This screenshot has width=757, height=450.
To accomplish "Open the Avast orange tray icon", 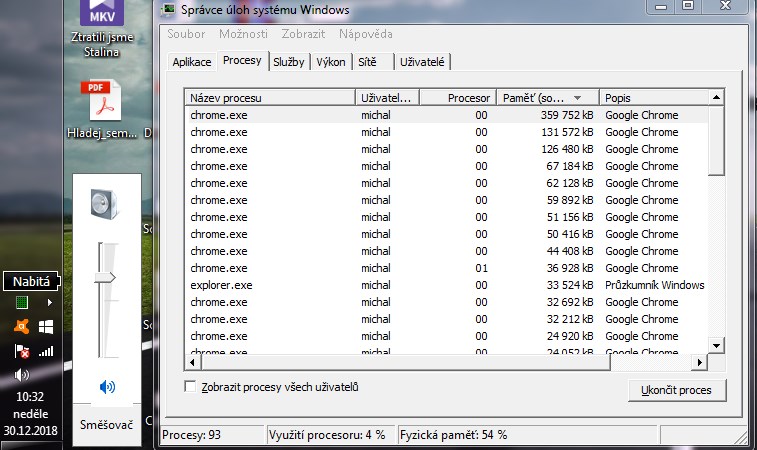I will (22, 327).
